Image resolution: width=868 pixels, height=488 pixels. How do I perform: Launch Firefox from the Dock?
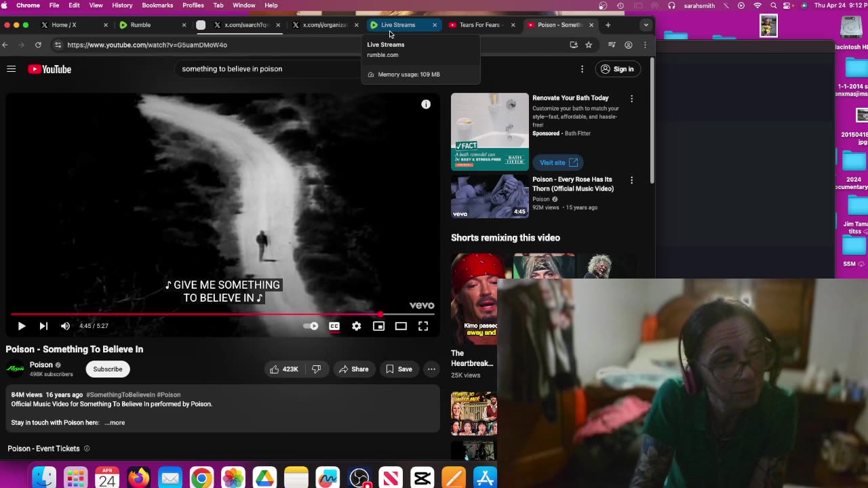(138, 478)
